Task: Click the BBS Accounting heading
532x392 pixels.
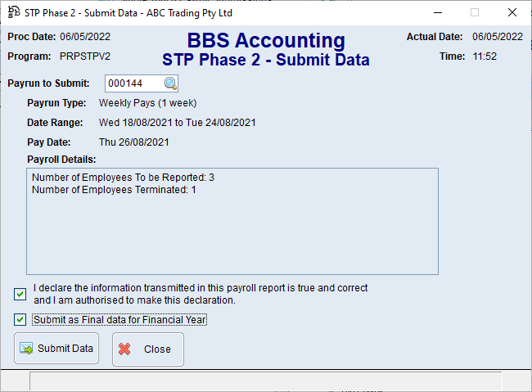Action: coord(266,41)
